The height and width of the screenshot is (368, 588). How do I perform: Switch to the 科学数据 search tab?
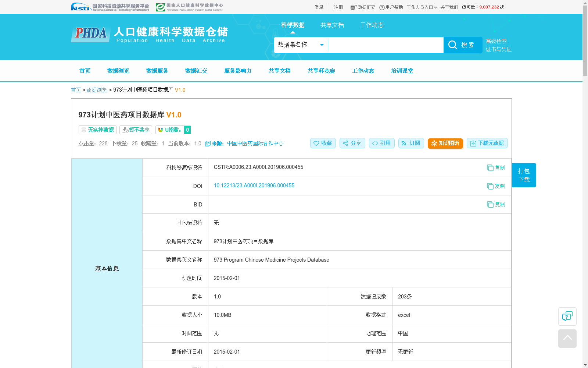tap(293, 25)
